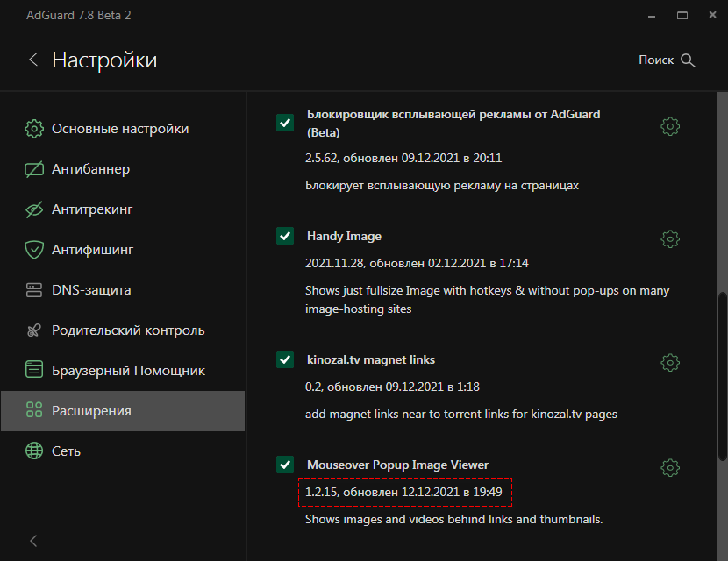Click the Родительский контроль scissors icon
Viewport: 728px width, 561px height.
coord(33,330)
